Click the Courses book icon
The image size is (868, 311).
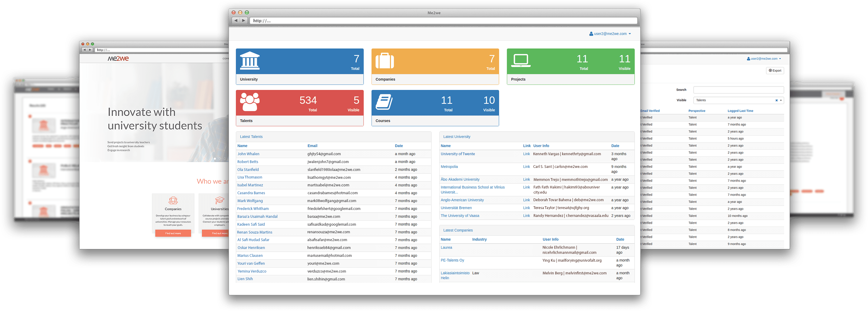(x=384, y=102)
